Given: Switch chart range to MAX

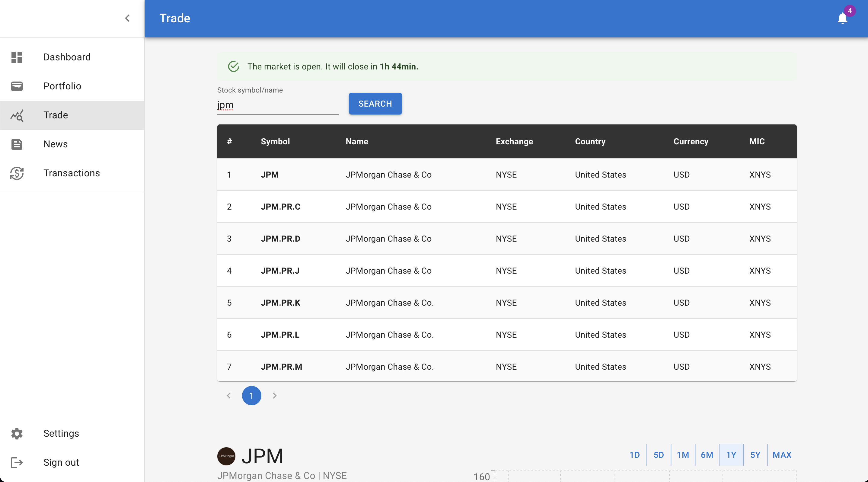Looking at the screenshot, I should coord(782,455).
